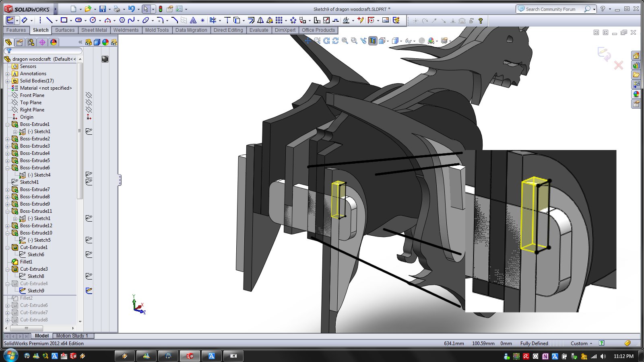Viewport: 644px width, 362px height.
Task: Click the Exit Sketch button
Action: [x=10, y=20]
